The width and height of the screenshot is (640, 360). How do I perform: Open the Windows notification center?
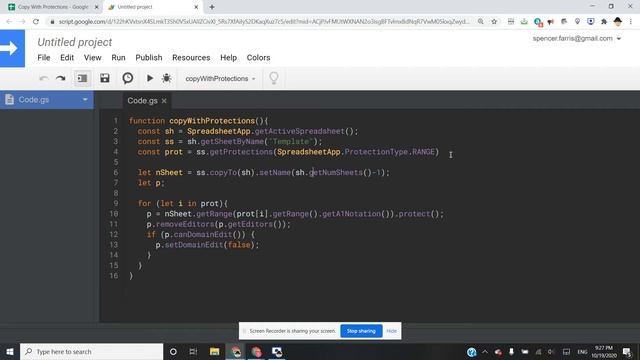[627, 351]
